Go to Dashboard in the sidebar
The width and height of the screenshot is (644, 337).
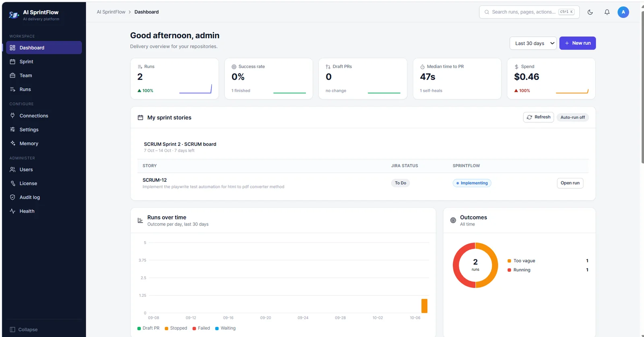[x=44, y=48]
